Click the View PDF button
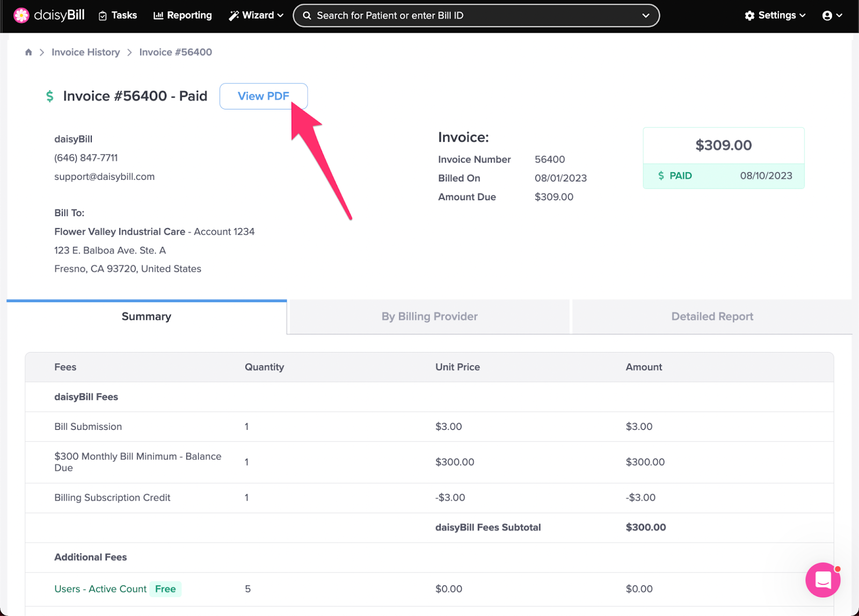This screenshot has width=859, height=616. pos(264,96)
